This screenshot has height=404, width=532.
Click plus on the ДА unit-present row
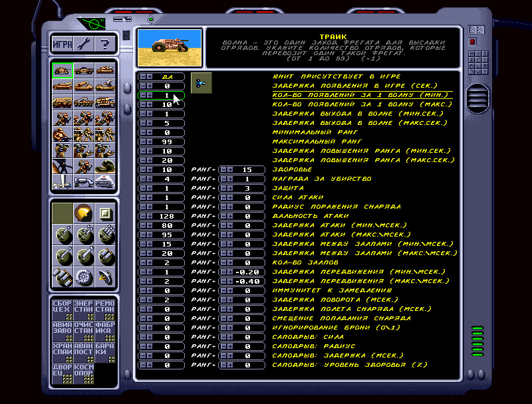tap(150, 76)
